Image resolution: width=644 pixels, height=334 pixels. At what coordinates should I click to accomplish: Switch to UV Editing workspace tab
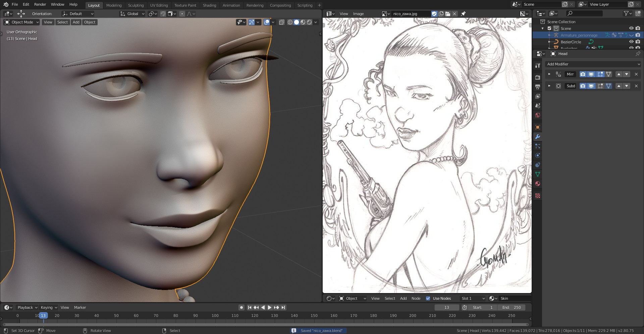(x=159, y=5)
